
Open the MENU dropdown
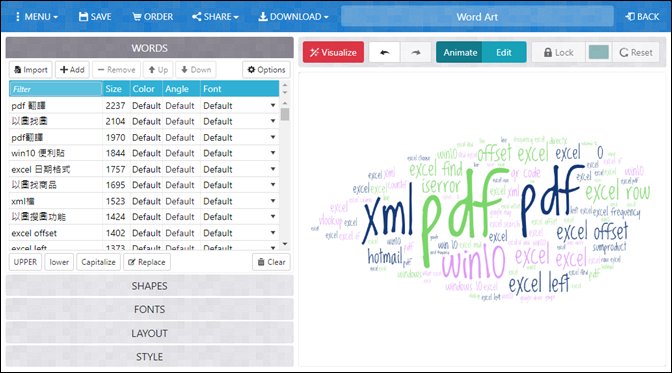pyautogui.click(x=36, y=17)
